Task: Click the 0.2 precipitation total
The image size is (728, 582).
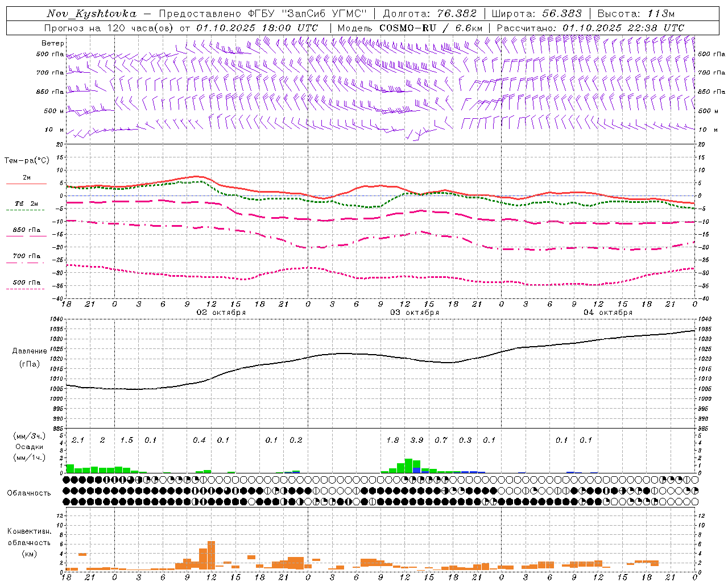Action: 296,440
